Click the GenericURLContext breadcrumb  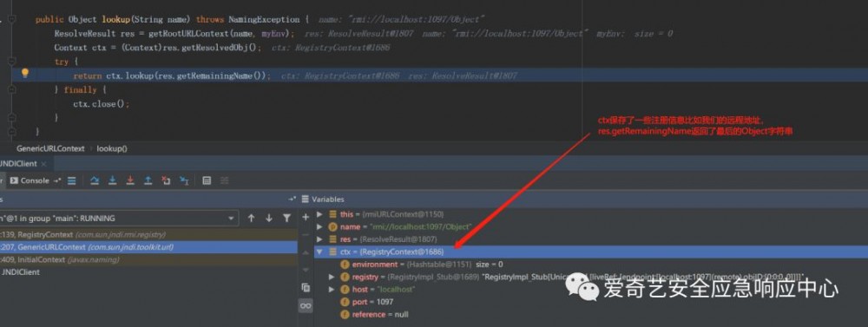point(50,148)
